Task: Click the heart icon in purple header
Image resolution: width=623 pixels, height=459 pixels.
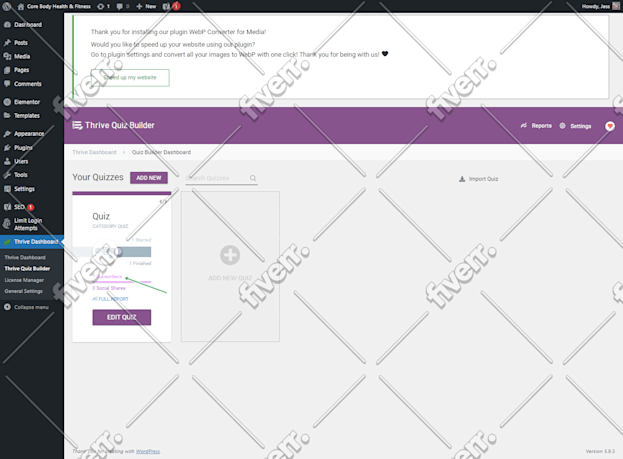Action: [610, 126]
